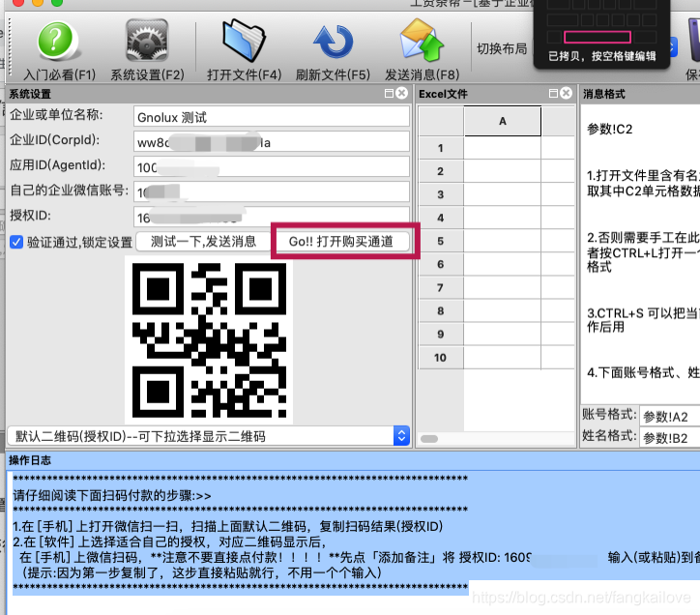Viewport: 700px width, 615px height.
Task: Click the 切换布局 label
Action: (502, 48)
